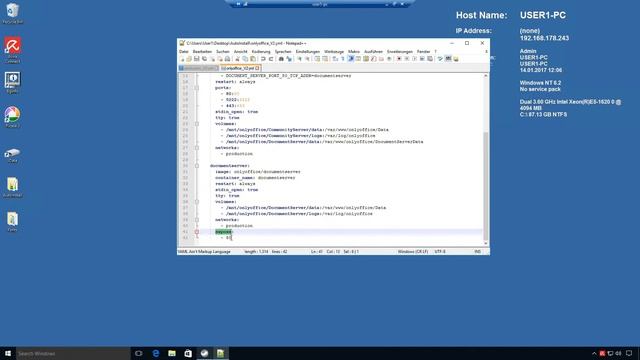Click the Copy toolbar icon
This screenshot has width=640, height=360.
click(x=245, y=59)
